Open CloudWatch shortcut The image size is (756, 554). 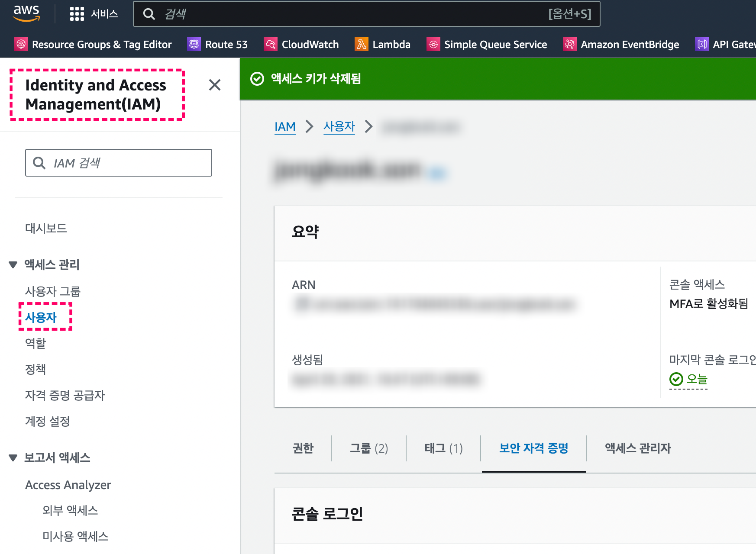coord(301,44)
